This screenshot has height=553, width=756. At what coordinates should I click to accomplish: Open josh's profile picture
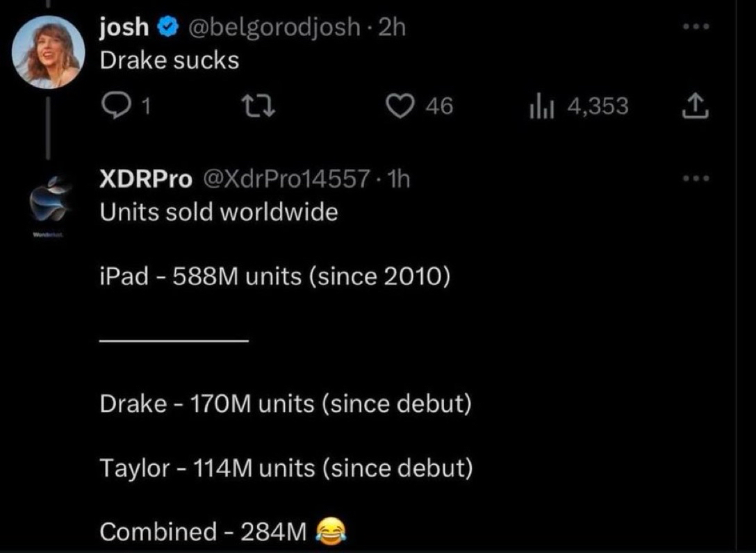(x=49, y=53)
